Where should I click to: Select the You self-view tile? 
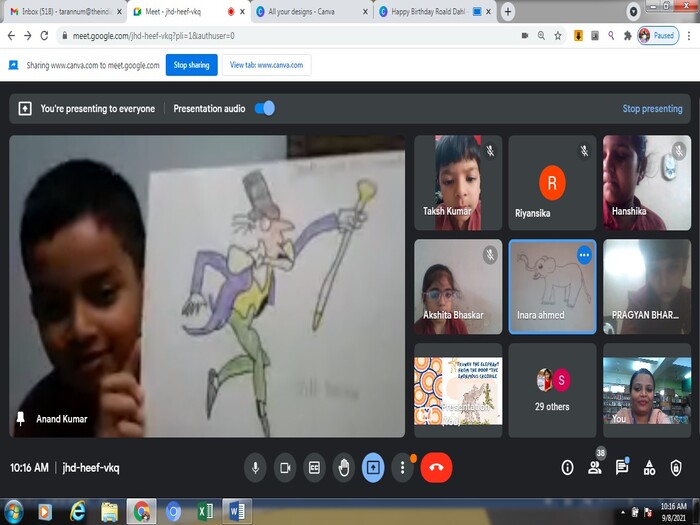(x=647, y=390)
